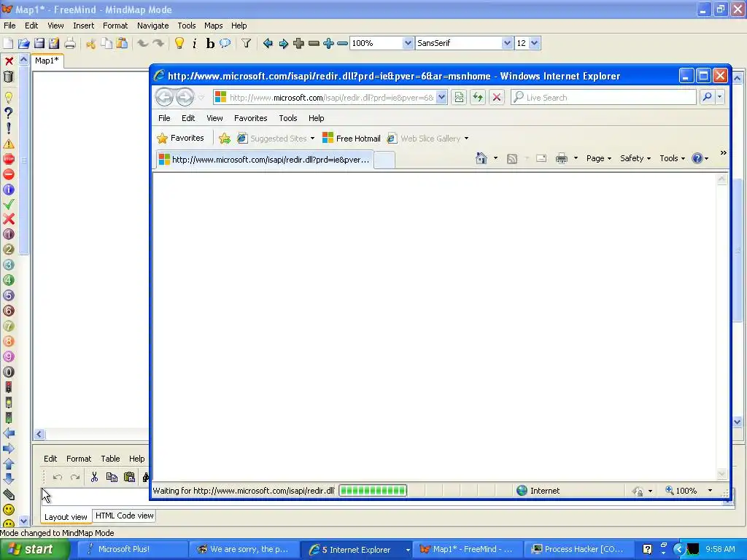Viewport: 747px width, 560px height.
Task: Click the Windows start button
Action: [34, 549]
